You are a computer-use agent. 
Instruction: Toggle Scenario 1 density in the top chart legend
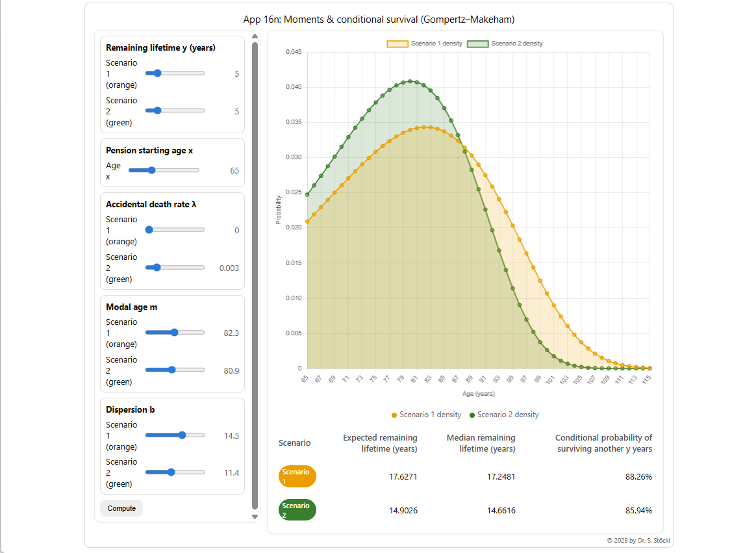point(432,43)
